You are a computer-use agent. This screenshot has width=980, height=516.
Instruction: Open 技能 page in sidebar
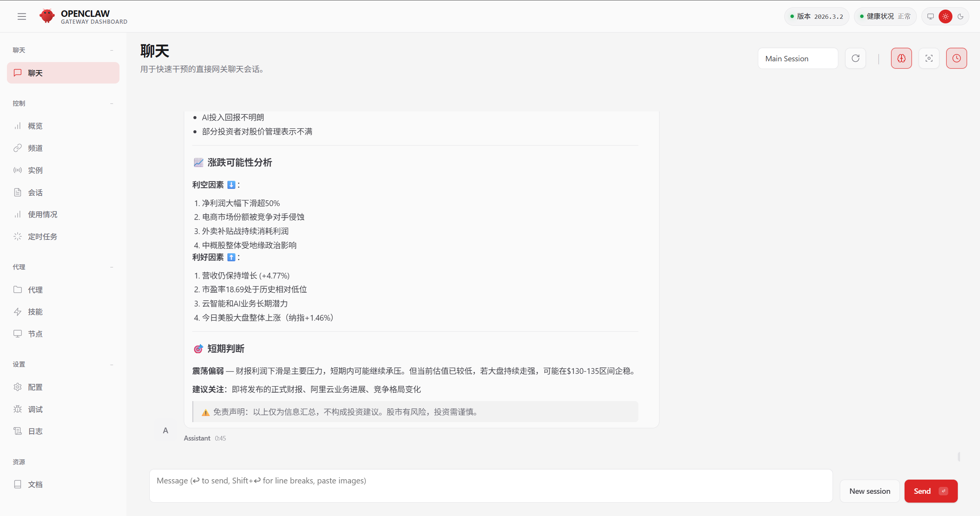point(35,312)
